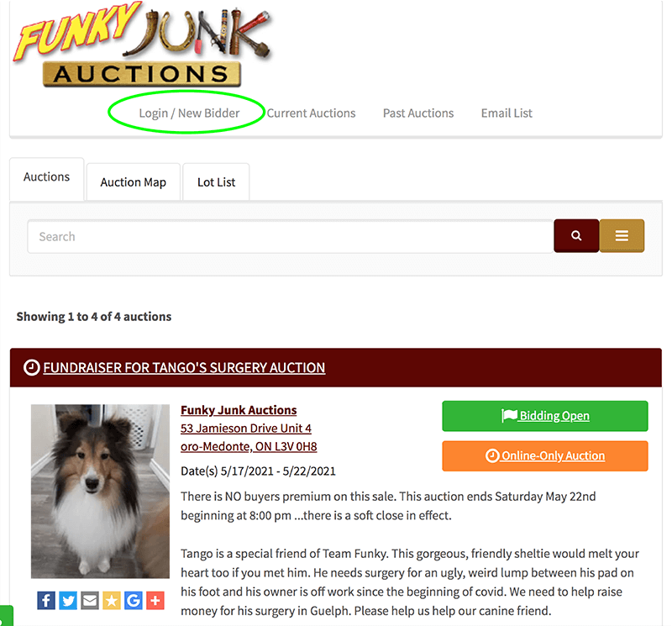672x626 pixels.
Task: Click clock icon beside fundraiser title
Action: click(32, 367)
